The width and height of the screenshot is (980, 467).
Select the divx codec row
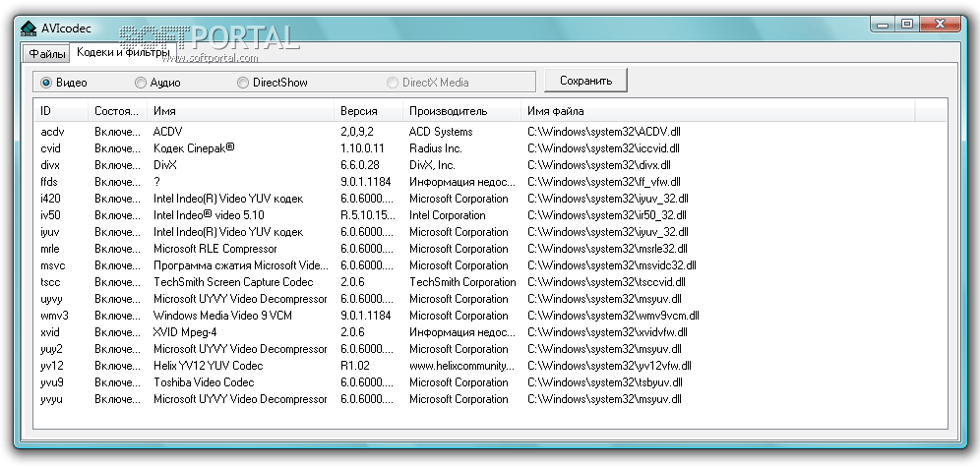click(489, 165)
